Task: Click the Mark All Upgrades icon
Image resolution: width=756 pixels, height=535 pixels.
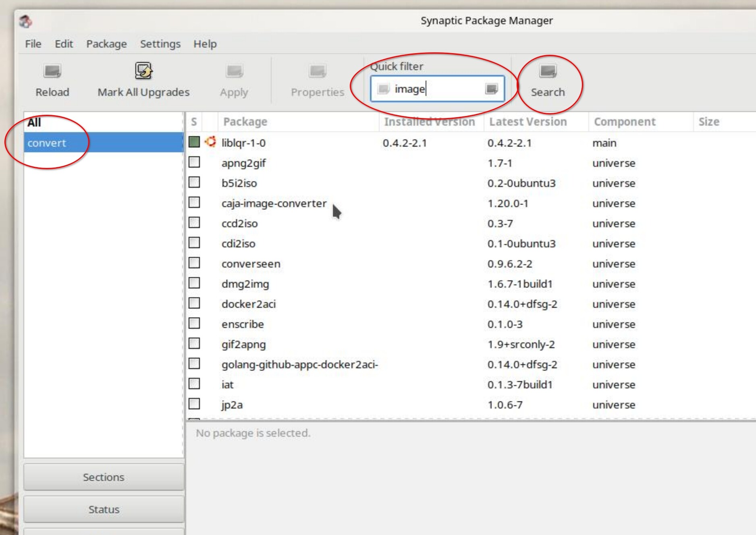Action: (143, 71)
